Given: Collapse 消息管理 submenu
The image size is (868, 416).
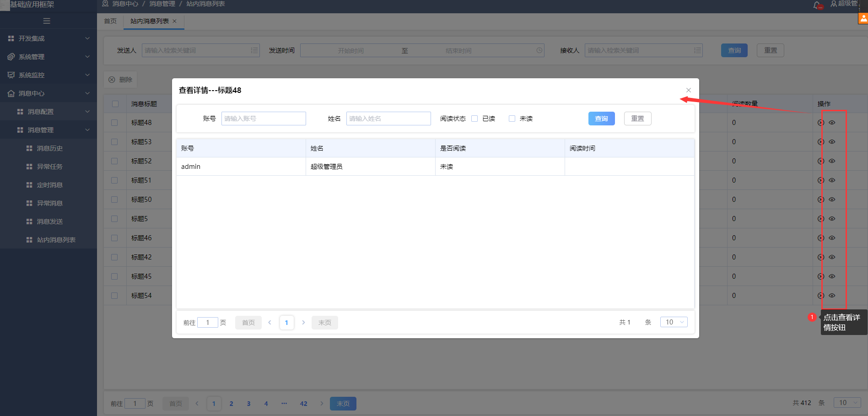Looking at the screenshot, I should [49, 130].
